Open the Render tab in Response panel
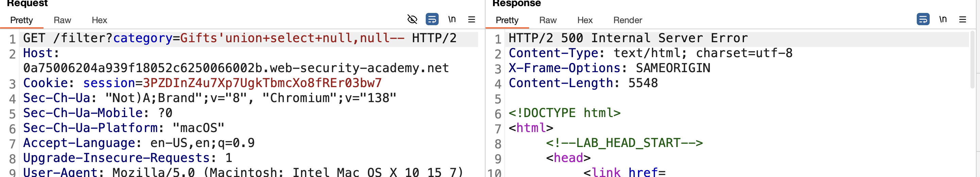The height and width of the screenshot is (177, 980). (x=627, y=20)
